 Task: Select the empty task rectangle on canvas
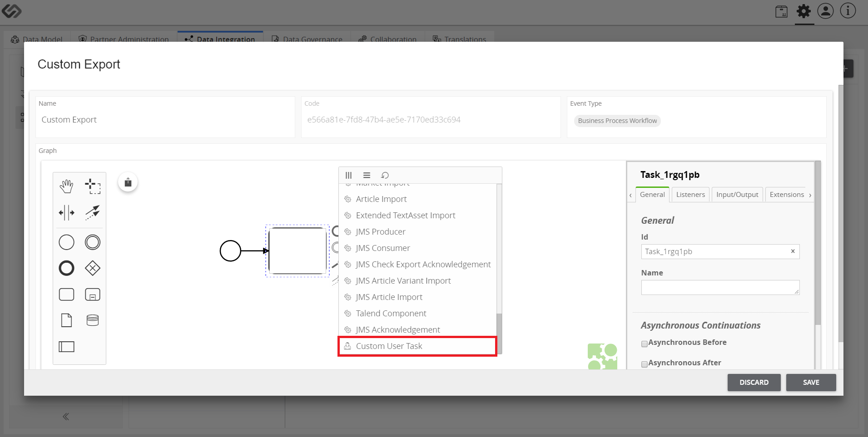pos(298,251)
